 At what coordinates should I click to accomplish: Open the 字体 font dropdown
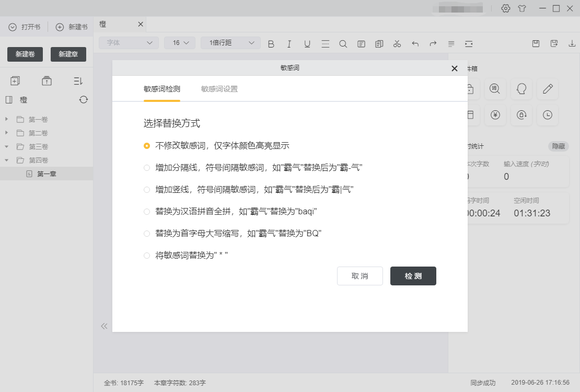point(128,42)
